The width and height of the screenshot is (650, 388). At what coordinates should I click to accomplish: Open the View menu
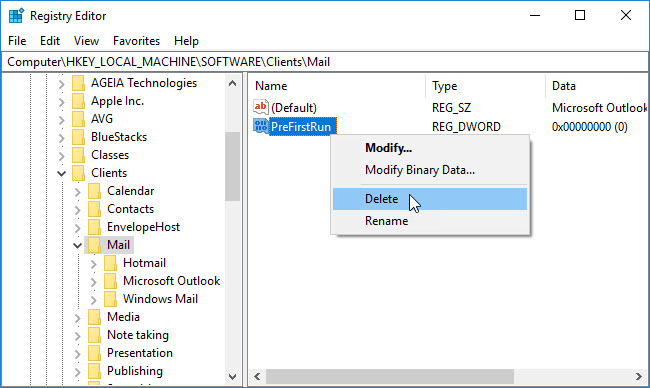tap(86, 41)
